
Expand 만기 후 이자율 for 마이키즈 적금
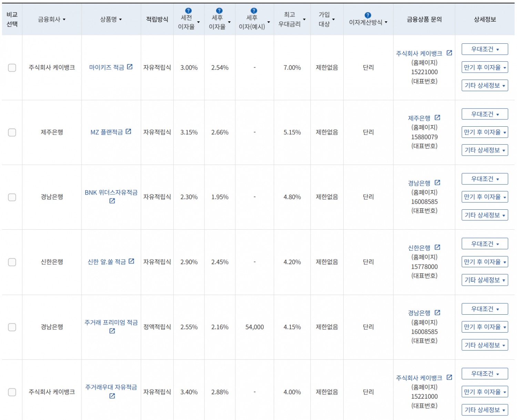(485, 67)
